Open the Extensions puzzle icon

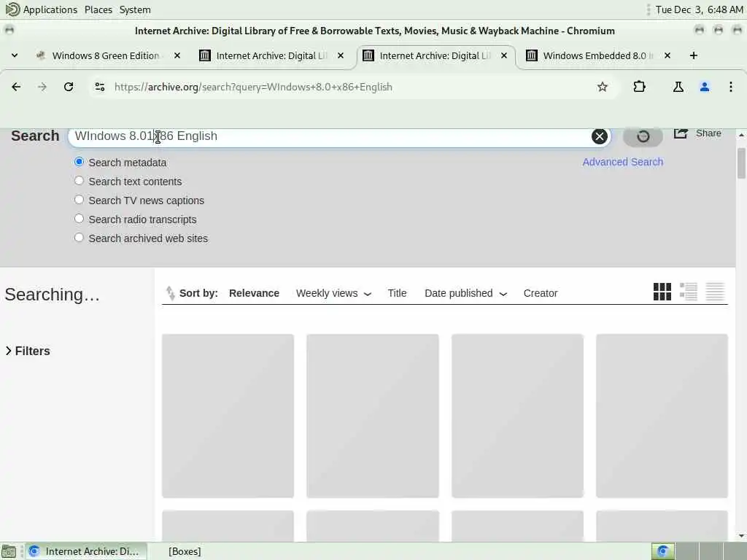pyautogui.click(x=639, y=87)
